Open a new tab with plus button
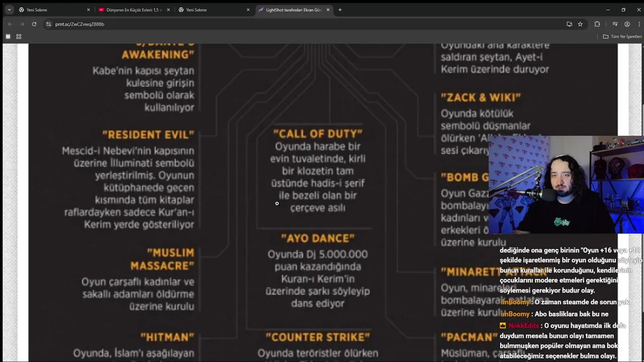The height and width of the screenshot is (362, 644). click(340, 10)
